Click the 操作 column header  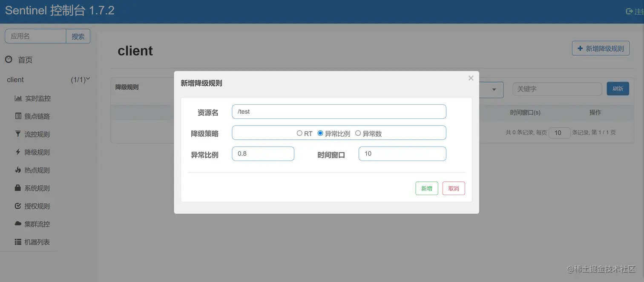[595, 112]
